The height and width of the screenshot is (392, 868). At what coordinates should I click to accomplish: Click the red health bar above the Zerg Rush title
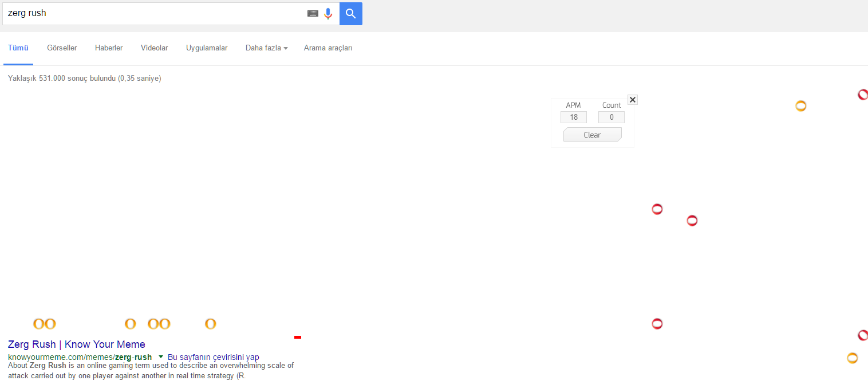point(298,337)
